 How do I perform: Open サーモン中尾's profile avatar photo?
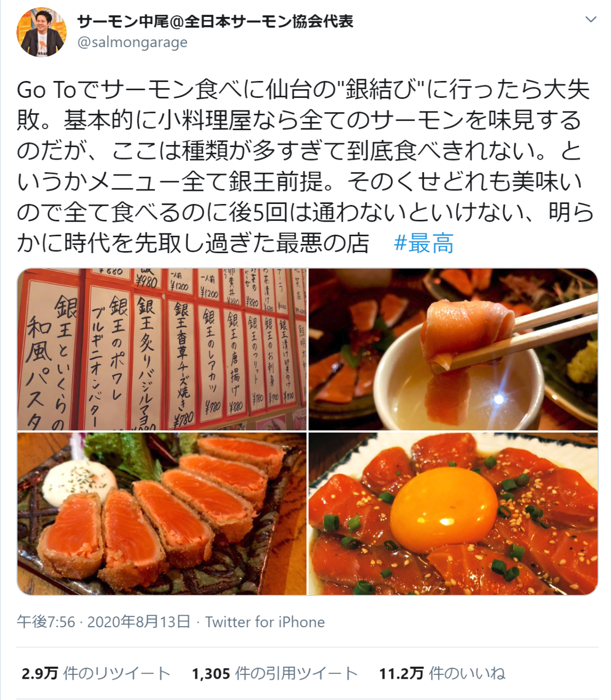pos(42,32)
